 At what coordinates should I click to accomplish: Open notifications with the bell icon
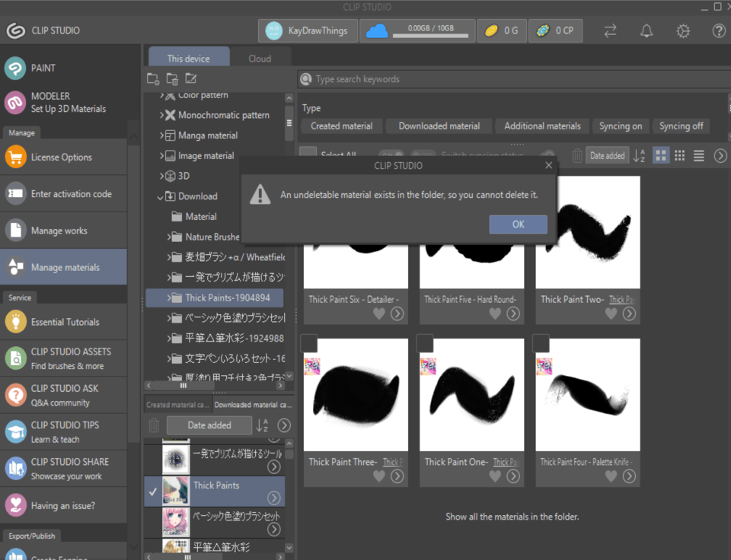click(646, 30)
